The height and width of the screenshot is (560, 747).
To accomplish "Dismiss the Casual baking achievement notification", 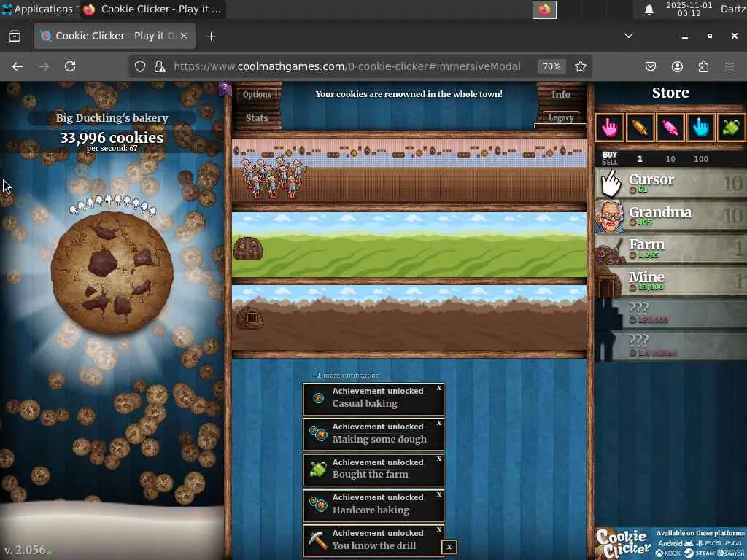I will point(439,388).
